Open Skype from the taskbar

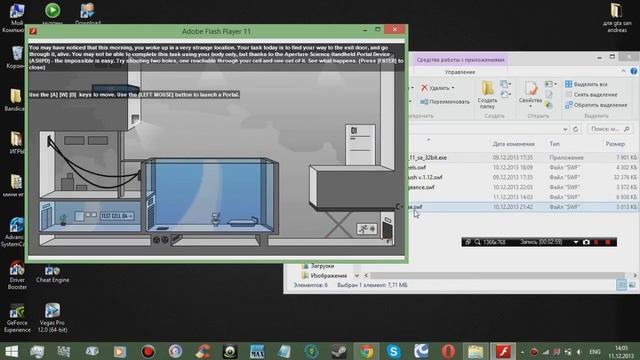pos(393,351)
